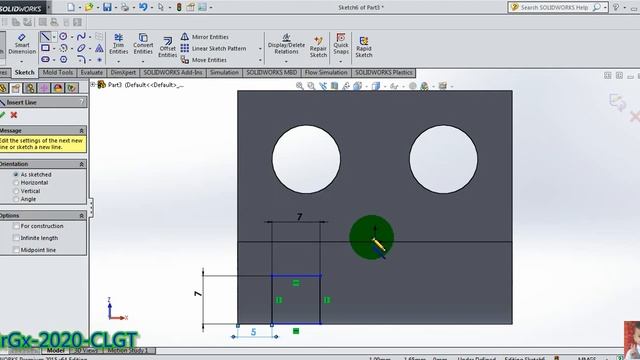Click the Model tab at bottom
Viewport: 640px width, 360px height.
click(55, 350)
